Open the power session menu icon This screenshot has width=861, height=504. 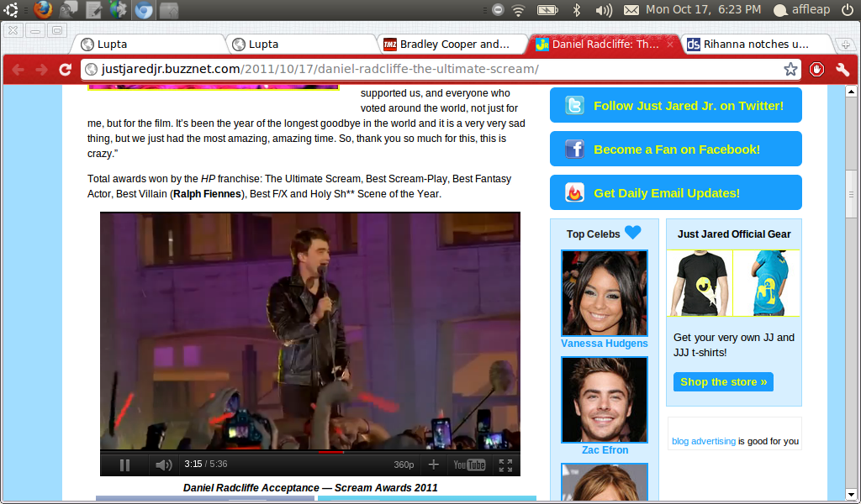(847, 10)
